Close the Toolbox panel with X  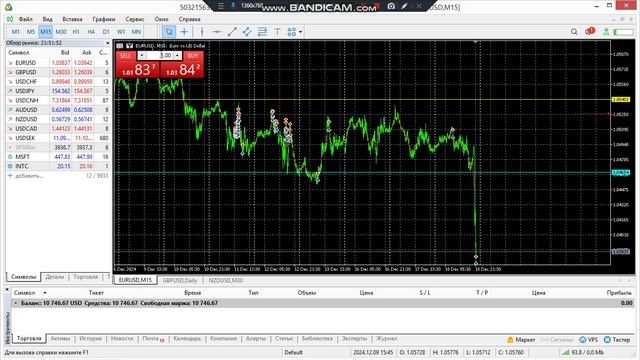pos(7,289)
